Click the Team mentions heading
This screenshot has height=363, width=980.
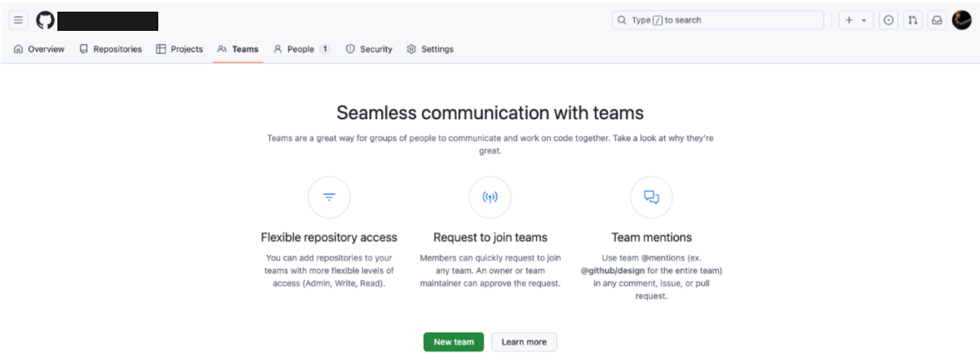coord(652,238)
